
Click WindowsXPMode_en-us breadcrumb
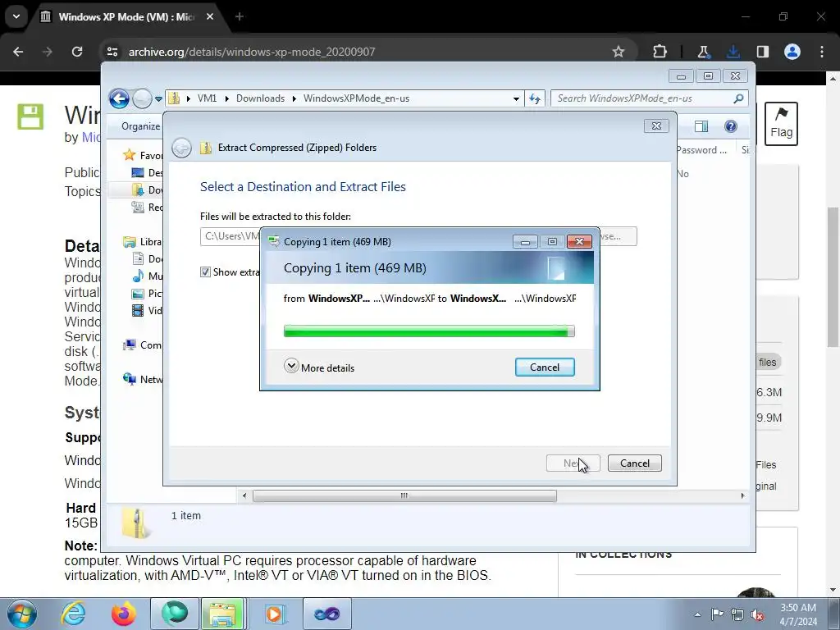tap(356, 98)
